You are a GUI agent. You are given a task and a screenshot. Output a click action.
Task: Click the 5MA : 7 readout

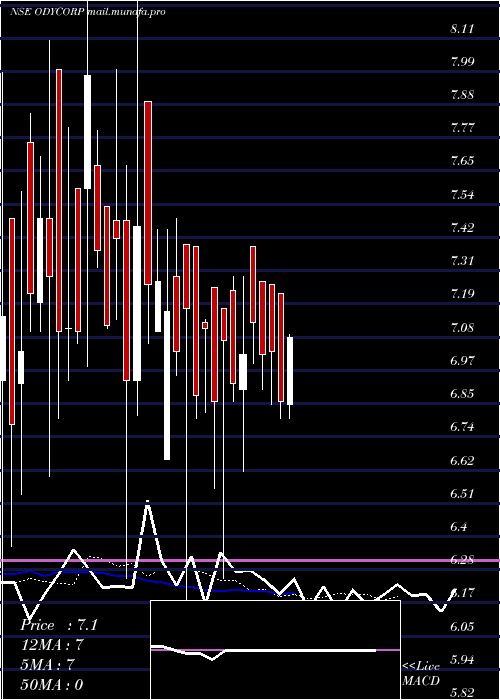[47, 665]
